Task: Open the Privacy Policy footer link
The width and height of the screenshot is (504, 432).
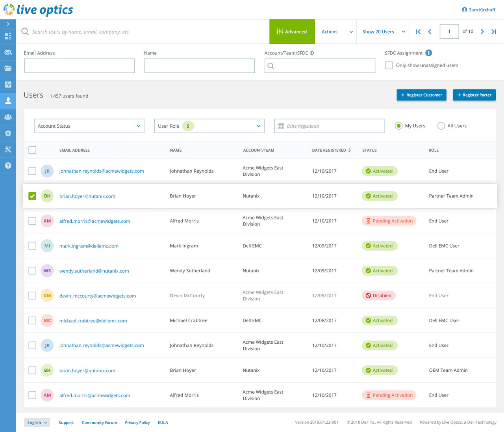Action: [137, 423]
